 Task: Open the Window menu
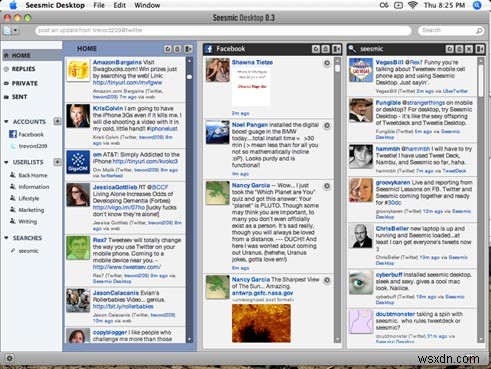click(147, 5)
